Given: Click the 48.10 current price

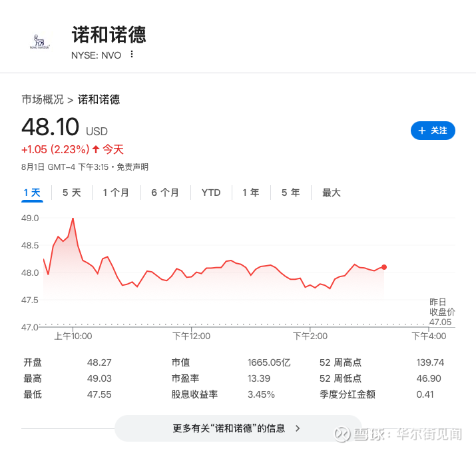Looking at the screenshot, I should [x=51, y=127].
